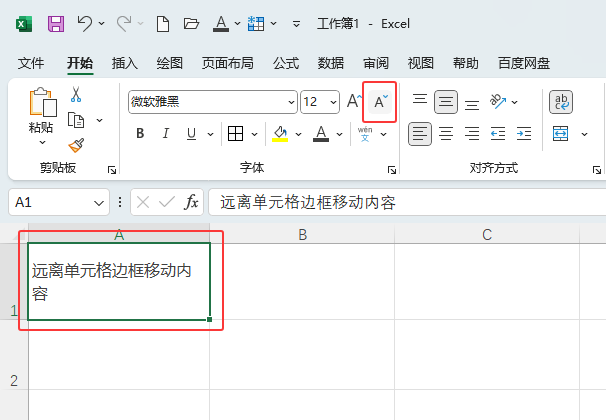This screenshot has height=420, width=606.
Task: Toggle left horizontal alignment
Action: pyautogui.click(x=420, y=134)
